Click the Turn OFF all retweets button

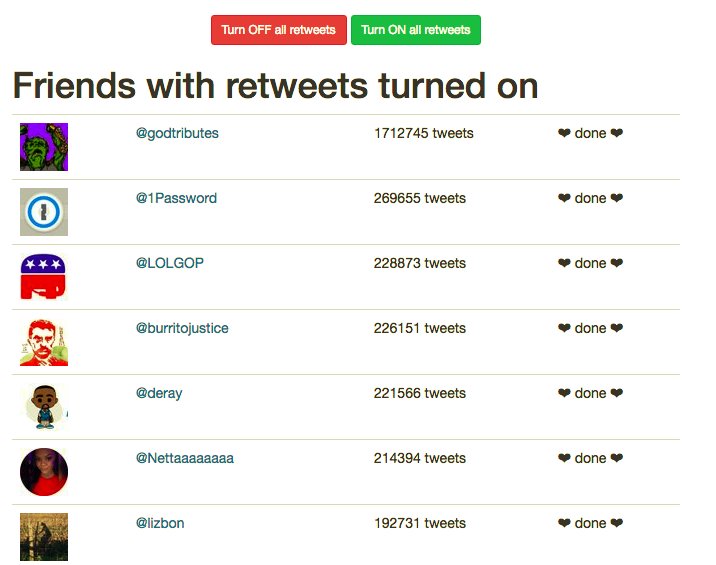tap(279, 30)
